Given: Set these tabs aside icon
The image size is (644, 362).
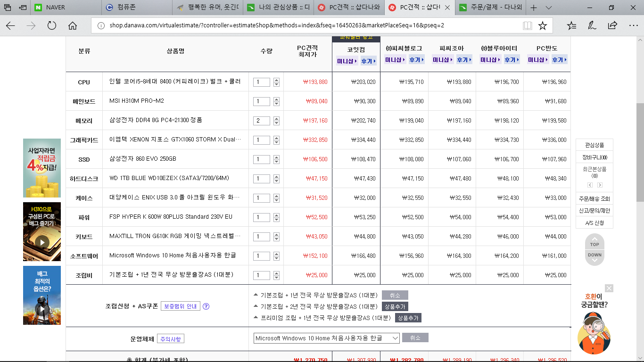Looking at the screenshot, I should click(23, 8).
